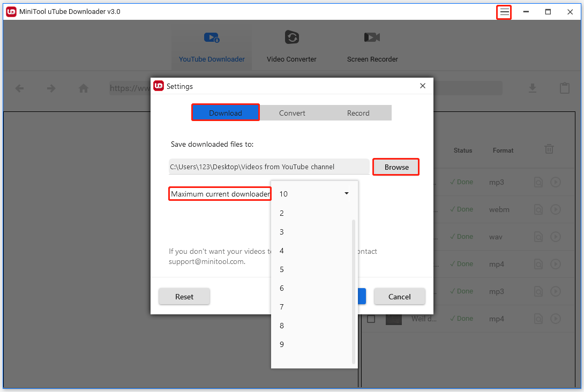
Task: Click the home icon
Action: click(84, 88)
